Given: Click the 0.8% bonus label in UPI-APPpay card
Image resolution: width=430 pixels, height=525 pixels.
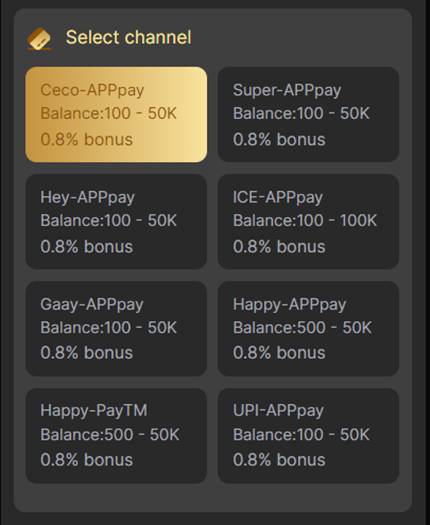Looking at the screenshot, I should (279, 460).
